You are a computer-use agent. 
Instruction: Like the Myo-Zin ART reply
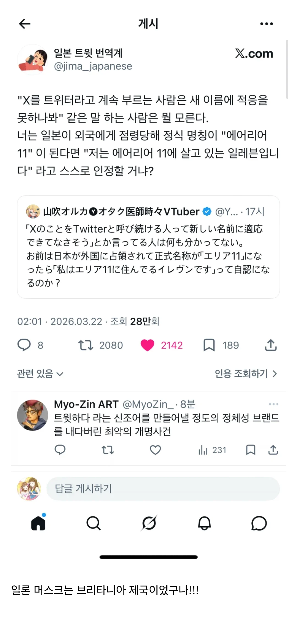click(x=155, y=450)
